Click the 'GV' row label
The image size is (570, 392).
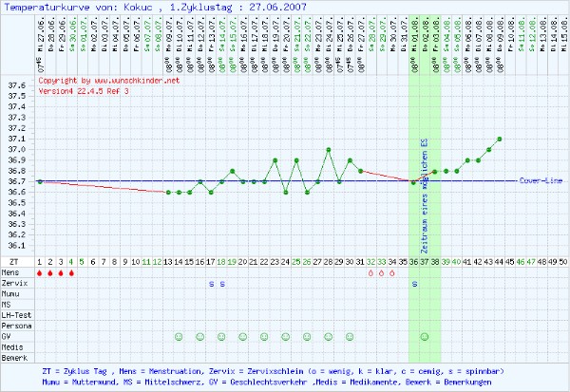8,337
